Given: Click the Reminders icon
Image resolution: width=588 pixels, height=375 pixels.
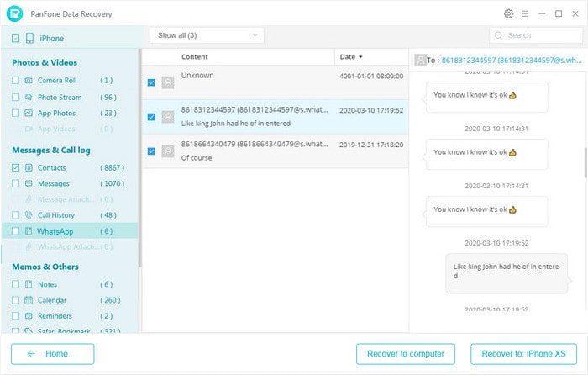Looking at the screenshot, I should (29, 315).
